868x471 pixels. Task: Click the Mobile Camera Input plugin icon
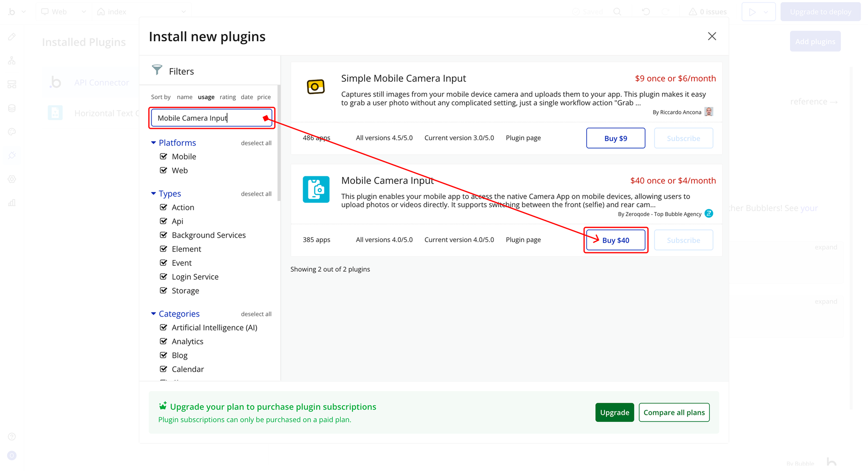(x=316, y=190)
